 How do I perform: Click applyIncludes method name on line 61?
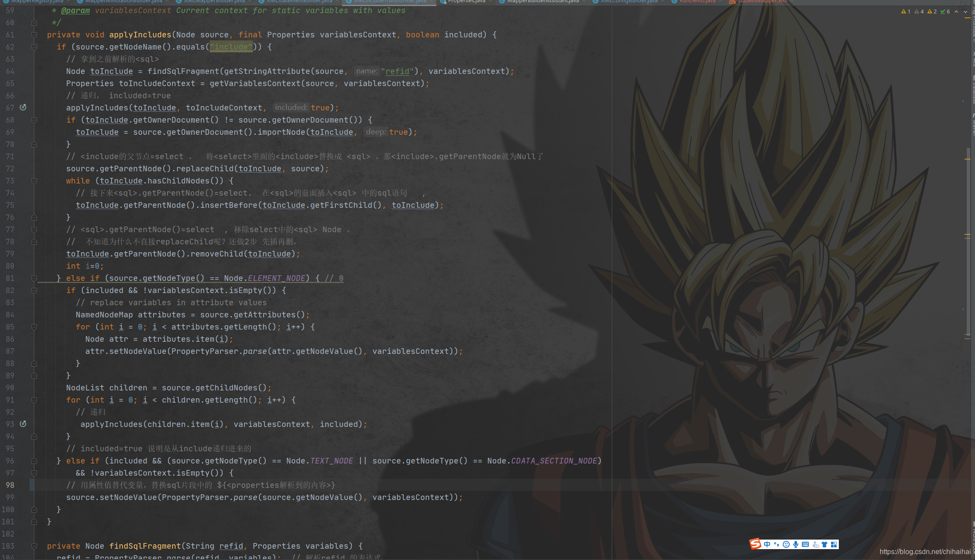(x=140, y=35)
